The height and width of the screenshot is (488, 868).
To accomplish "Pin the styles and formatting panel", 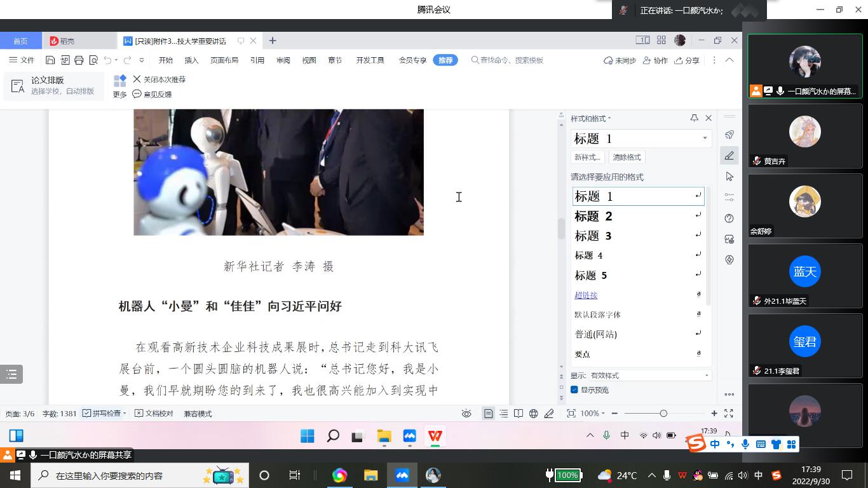I will click(x=694, y=118).
